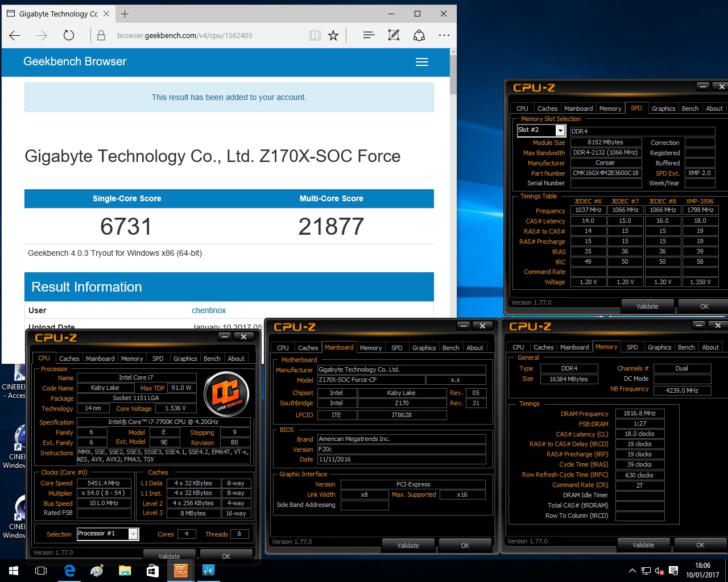This screenshot has width=728, height=582.
Task: Open Geekbench Browser hamburger menu
Action: tap(422, 62)
